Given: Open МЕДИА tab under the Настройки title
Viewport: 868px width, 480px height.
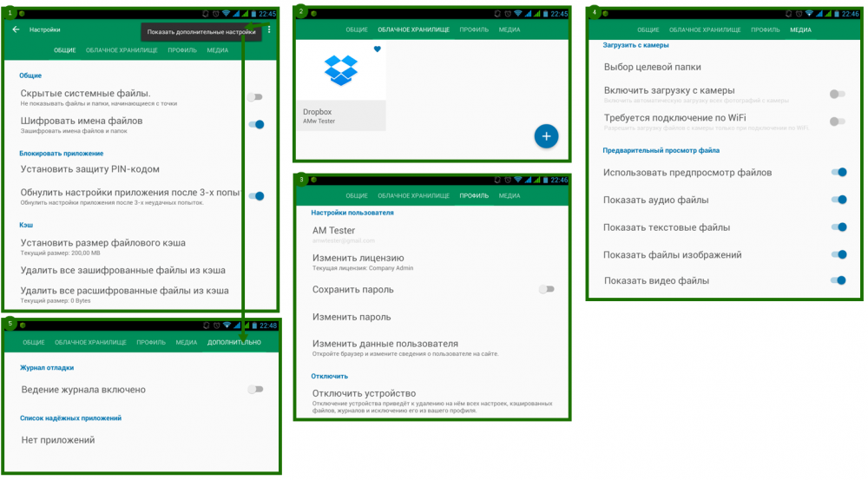Looking at the screenshot, I should click(218, 50).
